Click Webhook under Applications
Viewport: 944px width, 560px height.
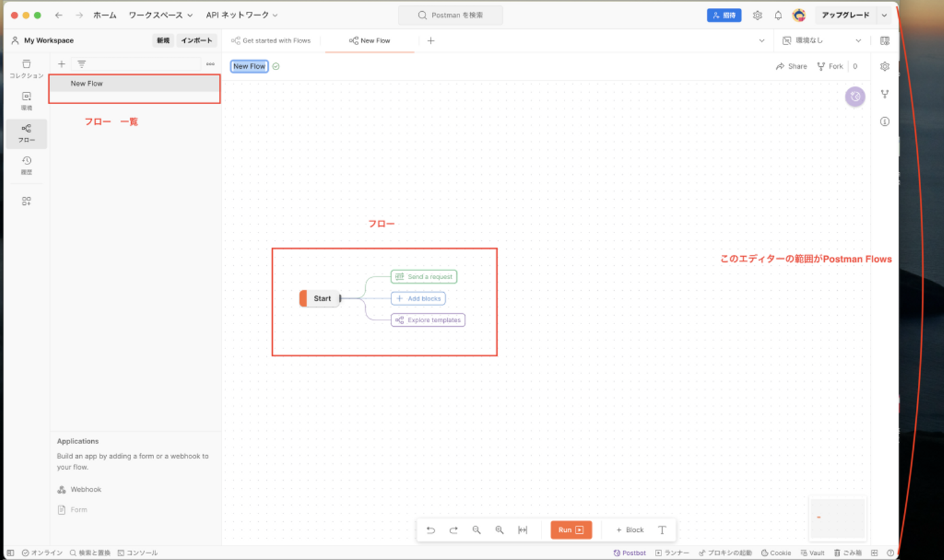click(79, 490)
